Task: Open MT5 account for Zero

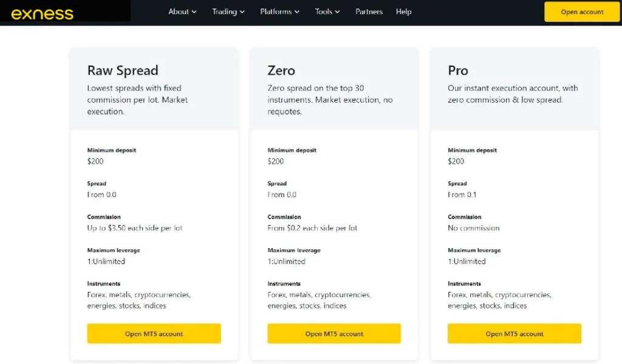Action: click(x=334, y=334)
